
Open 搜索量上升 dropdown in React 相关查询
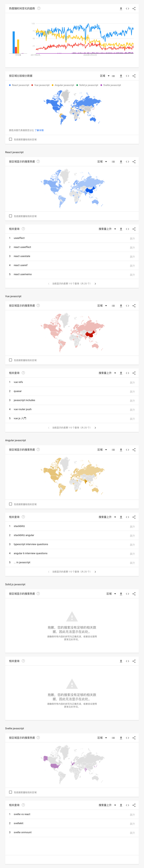(x=107, y=229)
